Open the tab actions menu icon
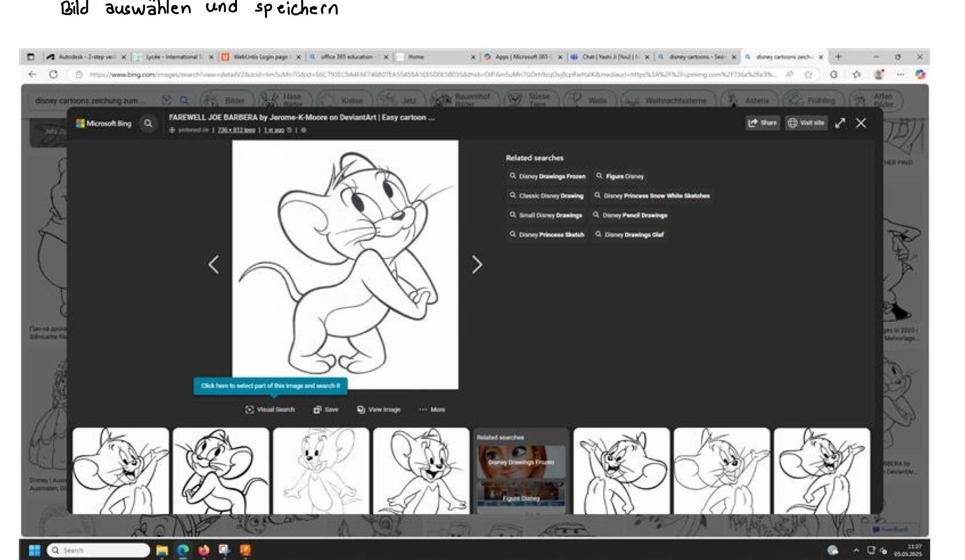The image size is (965, 560). 31,57
